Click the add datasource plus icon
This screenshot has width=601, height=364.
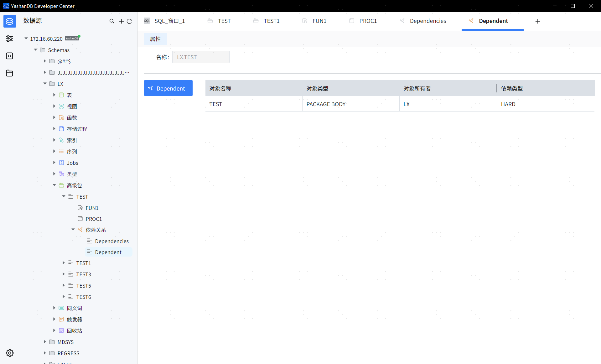click(121, 21)
